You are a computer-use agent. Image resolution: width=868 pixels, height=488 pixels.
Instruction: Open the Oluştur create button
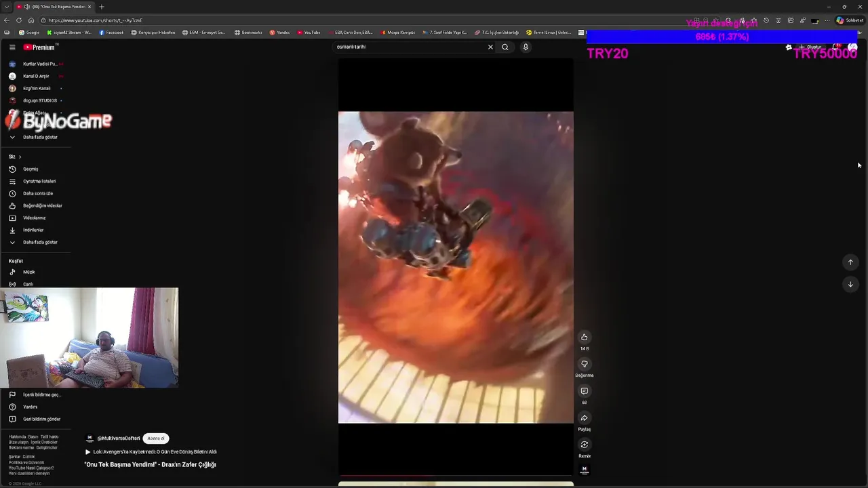tap(810, 47)
